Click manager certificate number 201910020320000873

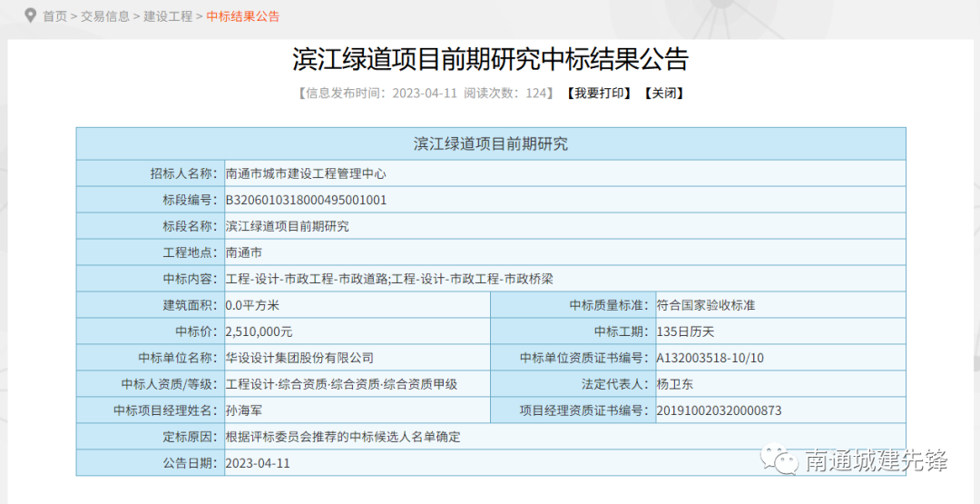(x=719, y=410)
